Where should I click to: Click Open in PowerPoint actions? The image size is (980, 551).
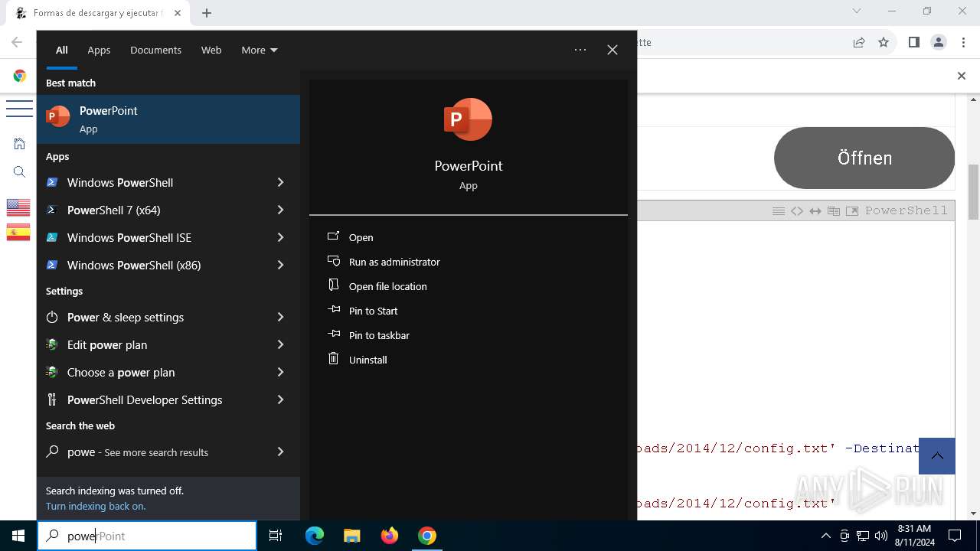(x=361, y=237)
